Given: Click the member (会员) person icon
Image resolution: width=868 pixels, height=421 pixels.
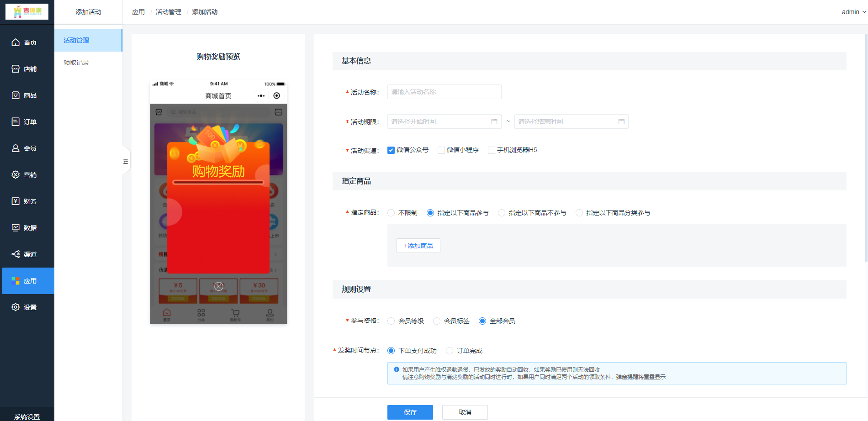Looking at the screenshot, I should point(16,148).
